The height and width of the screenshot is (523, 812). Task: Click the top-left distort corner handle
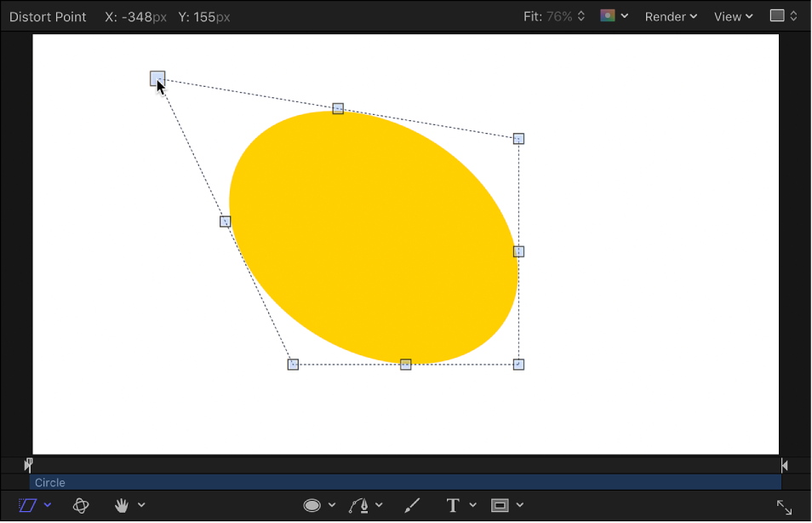(x=157, y=78)
